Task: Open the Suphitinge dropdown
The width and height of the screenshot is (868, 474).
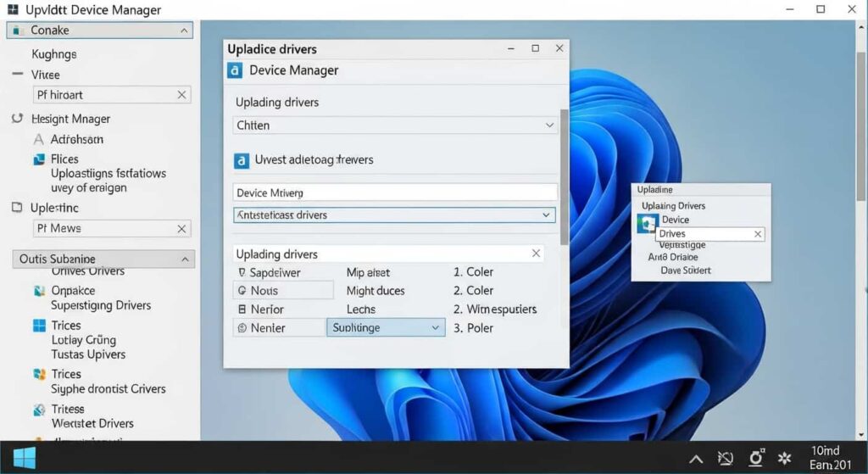Action: 386,327
